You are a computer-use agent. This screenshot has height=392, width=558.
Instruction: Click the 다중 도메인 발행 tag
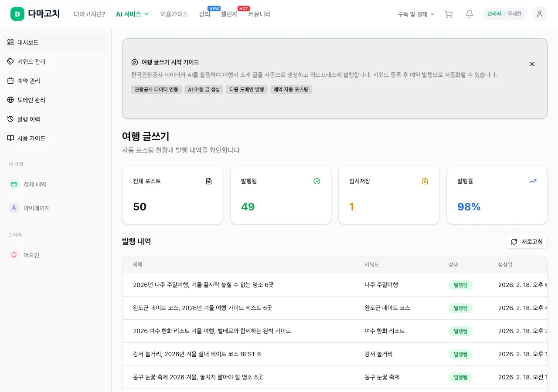pos(247,90)
